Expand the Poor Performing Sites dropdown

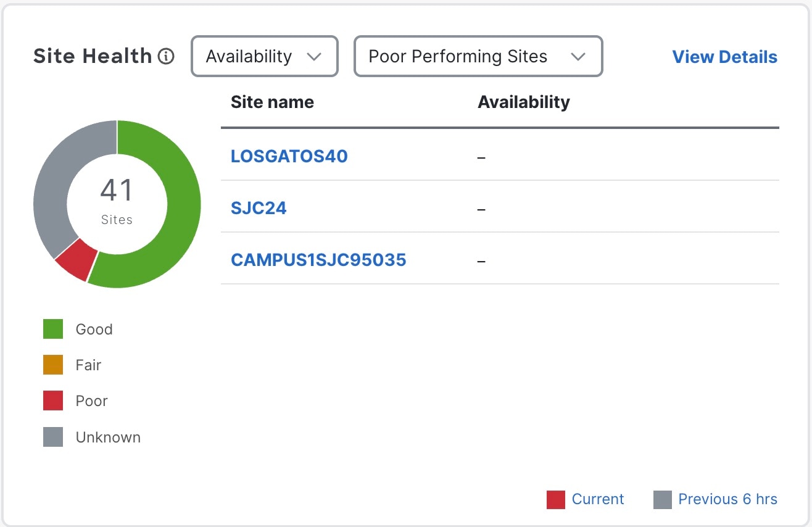[x=478, y=57]
